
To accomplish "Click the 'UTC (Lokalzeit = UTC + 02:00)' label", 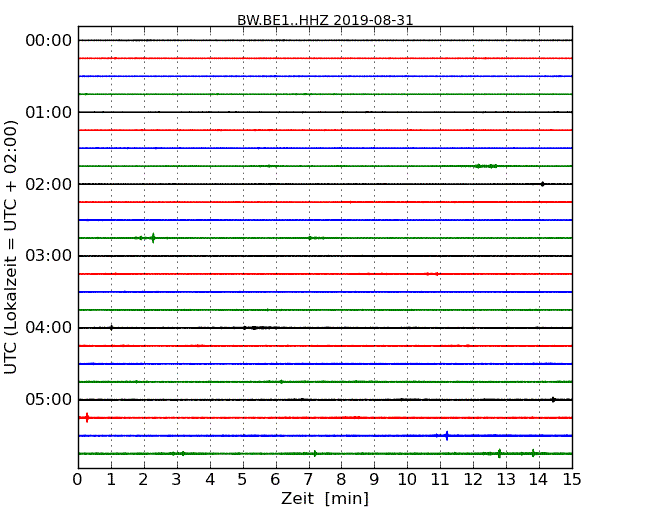I will pos(11,247).
